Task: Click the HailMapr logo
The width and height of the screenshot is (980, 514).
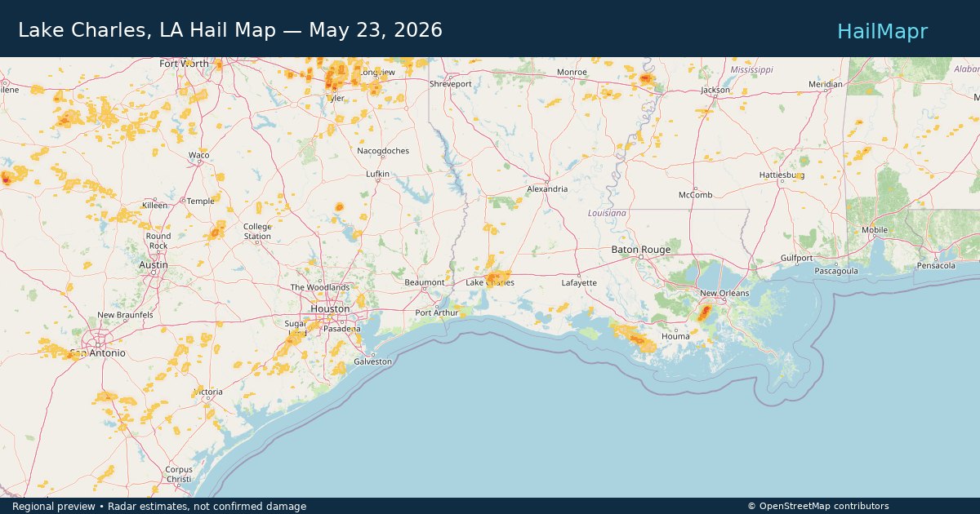Action: point(882,31)
